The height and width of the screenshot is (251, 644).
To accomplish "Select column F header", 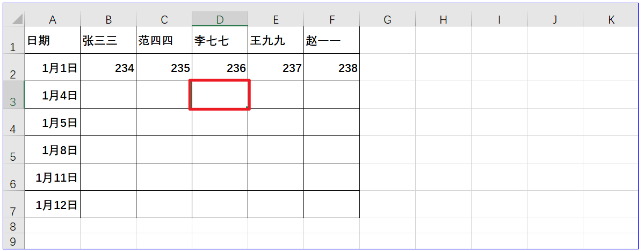I will (331, 19).
